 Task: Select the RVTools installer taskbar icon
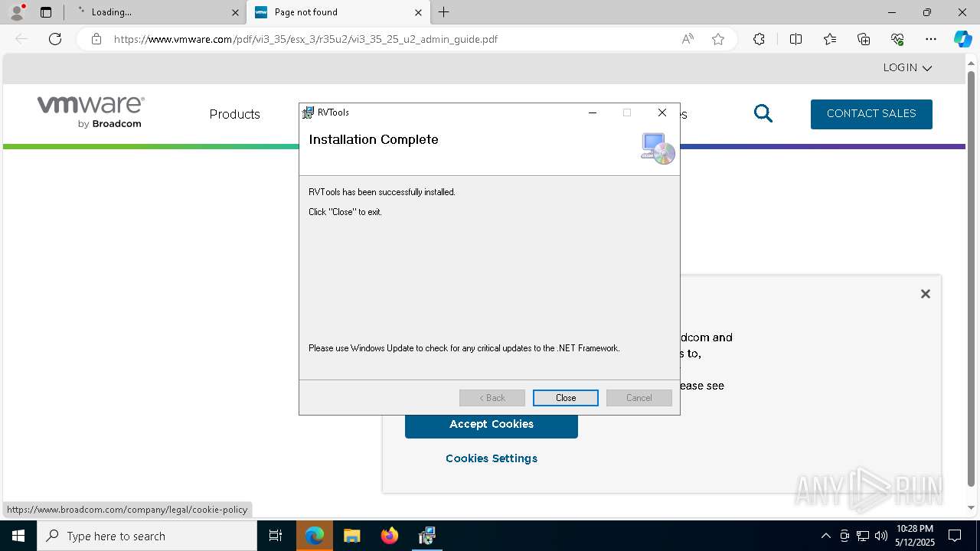[427, 536]
